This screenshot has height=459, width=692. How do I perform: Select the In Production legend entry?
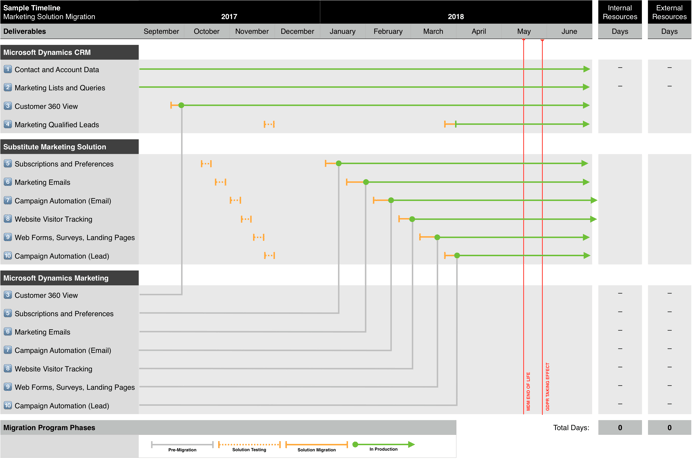(x=384, y=446)
